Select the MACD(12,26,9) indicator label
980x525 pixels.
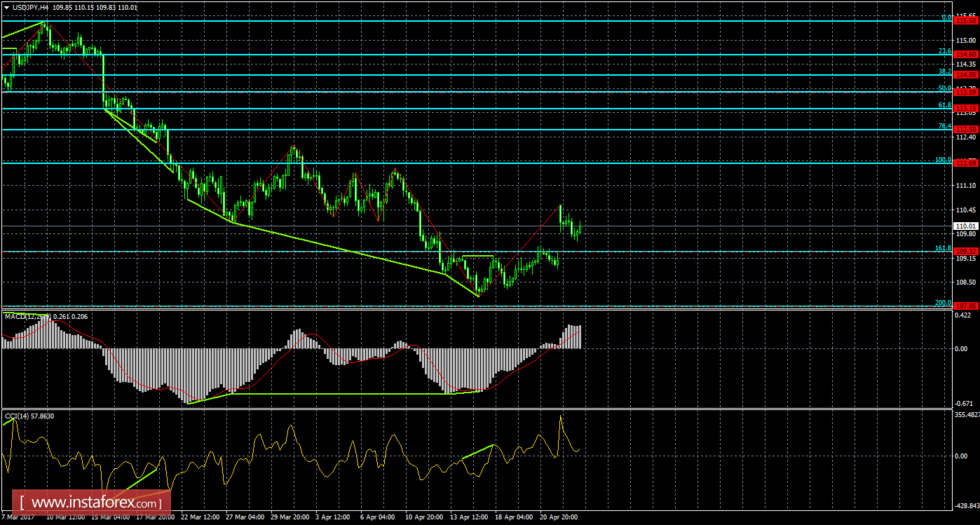pyautogui.click(x=27, y=317)
